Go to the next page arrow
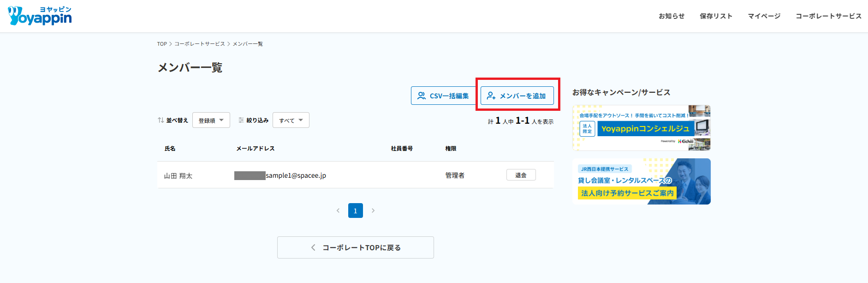The height and width of the screenshot is (283, 868). (373, 211)
